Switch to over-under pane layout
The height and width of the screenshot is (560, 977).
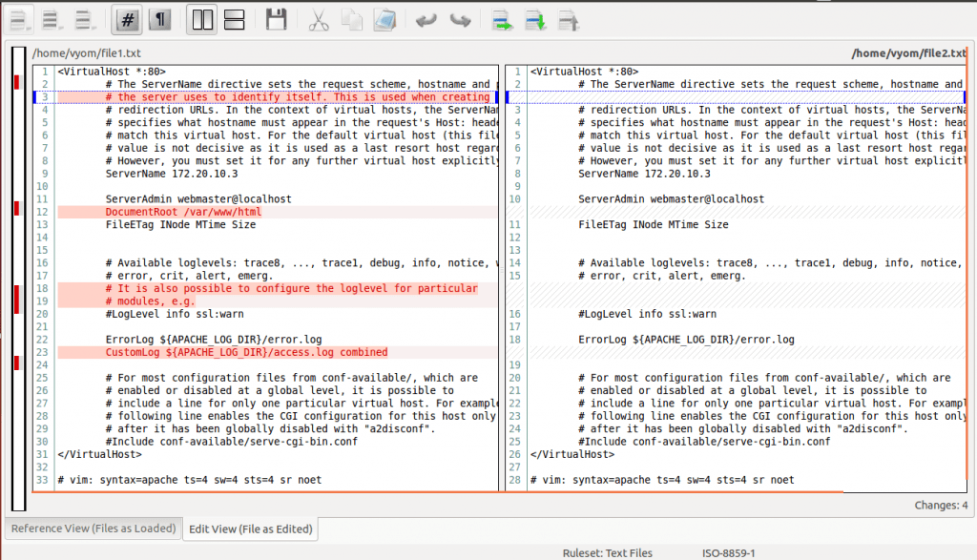tap(234, 19)
